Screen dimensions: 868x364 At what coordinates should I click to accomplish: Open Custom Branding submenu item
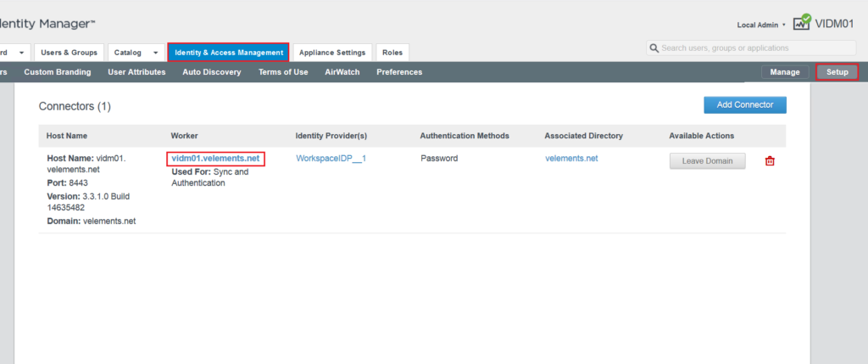point(58,72)
